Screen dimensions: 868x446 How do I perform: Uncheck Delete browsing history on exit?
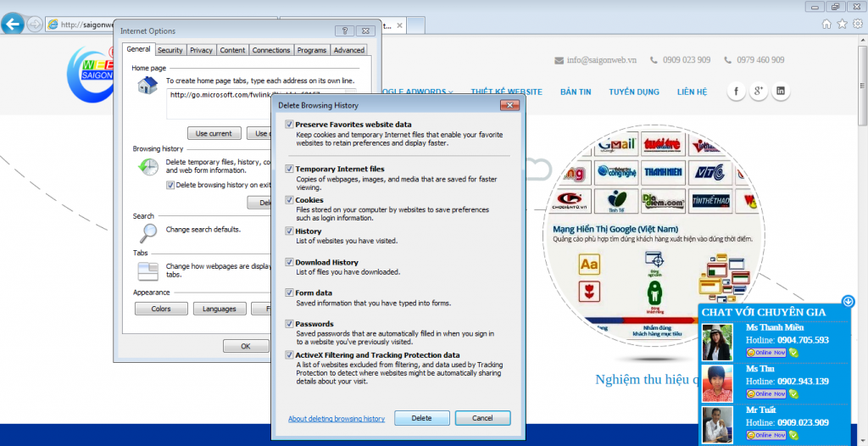(x=170, y=185)
